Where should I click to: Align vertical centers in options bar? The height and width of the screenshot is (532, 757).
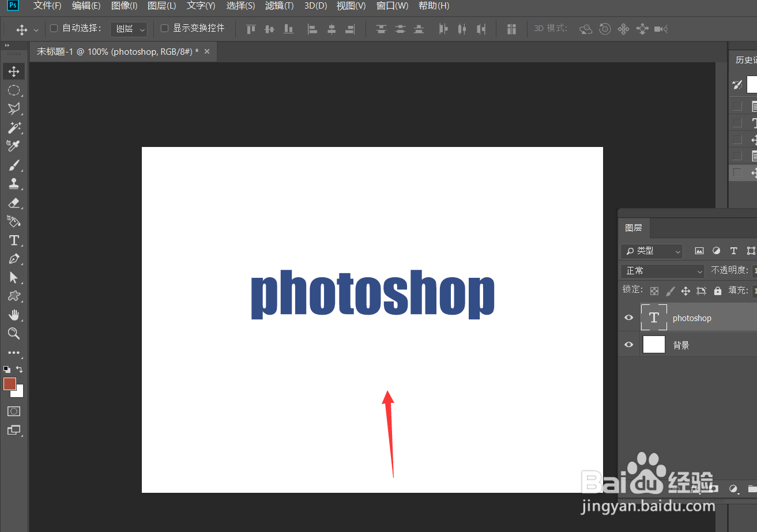coord(269,29)
